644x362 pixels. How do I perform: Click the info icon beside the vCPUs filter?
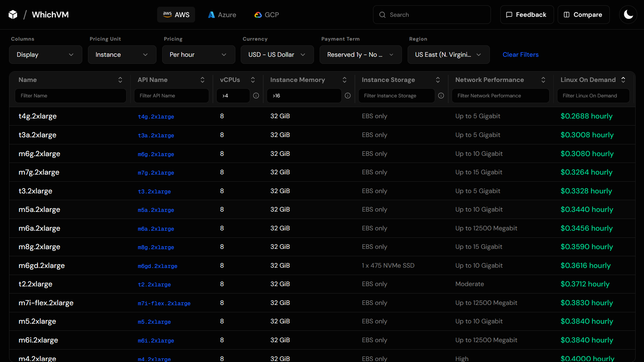pyautogui.click(x=256, y=96)
